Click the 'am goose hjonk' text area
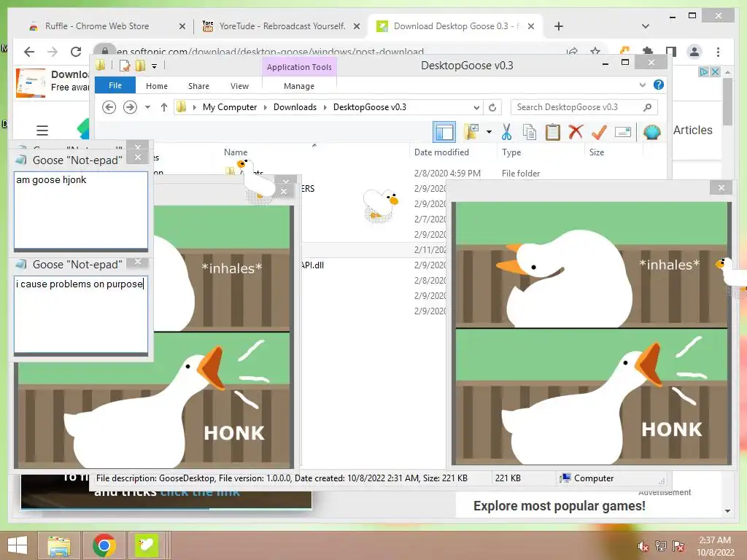The image size is (747, 560). coord(81,210)
